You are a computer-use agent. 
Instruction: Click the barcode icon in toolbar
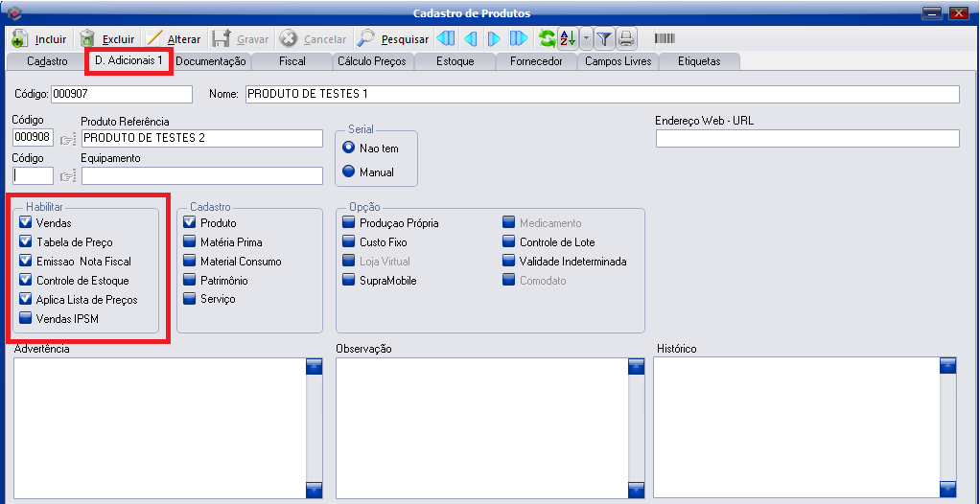click(665, 39)
